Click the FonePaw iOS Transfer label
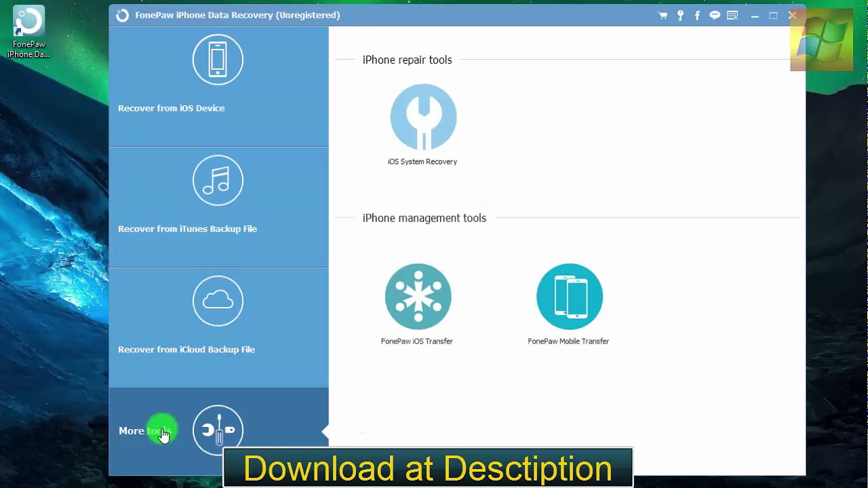The width and height of the screenshot is (868, 488). (417, 341)
